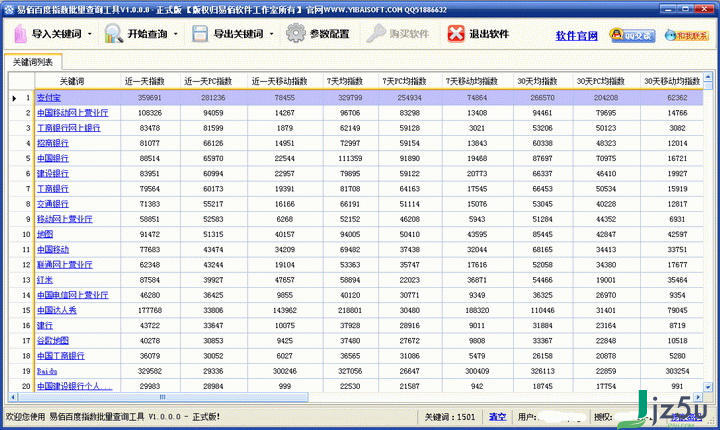Sort by the 近一天指数 column header
The height and width of the screenshot is (430, 720).
point(150,81)
